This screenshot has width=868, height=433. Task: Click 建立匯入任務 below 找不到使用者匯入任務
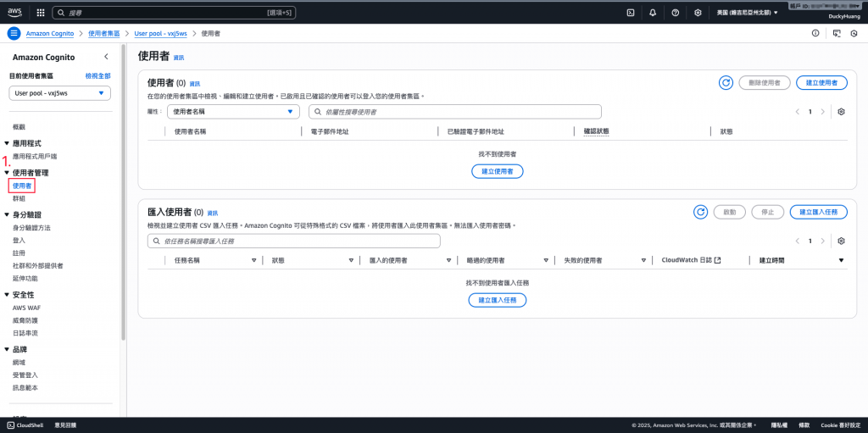coord(497,300)
